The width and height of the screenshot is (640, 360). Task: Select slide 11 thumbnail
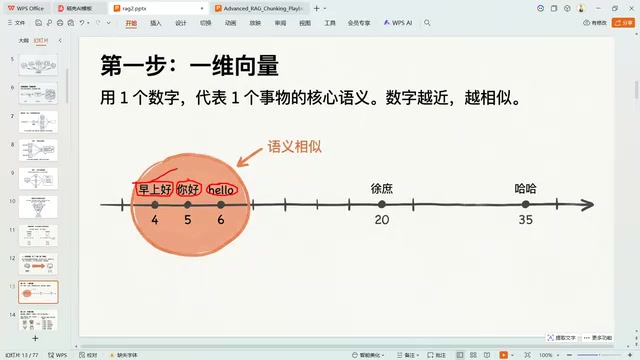pyautogui.click(x=38, y=235)
